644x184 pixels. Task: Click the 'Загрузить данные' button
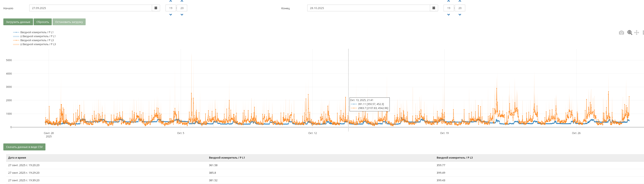click(x=18, y=22)
